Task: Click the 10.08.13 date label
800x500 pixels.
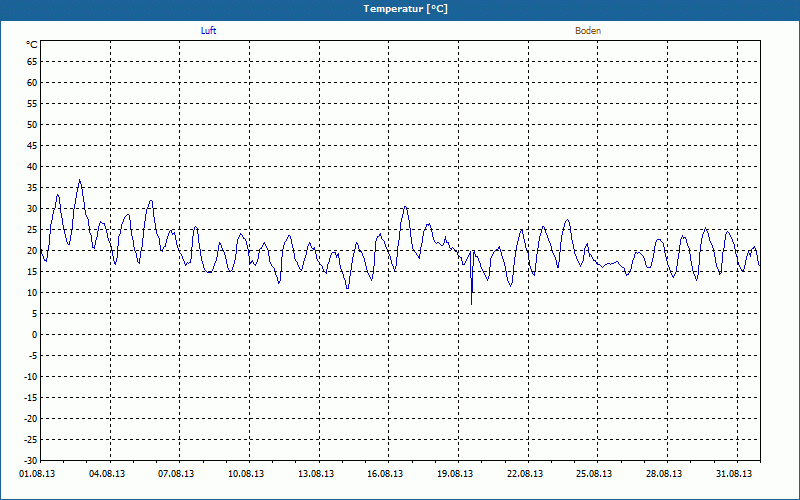Action: pos(246,474)
